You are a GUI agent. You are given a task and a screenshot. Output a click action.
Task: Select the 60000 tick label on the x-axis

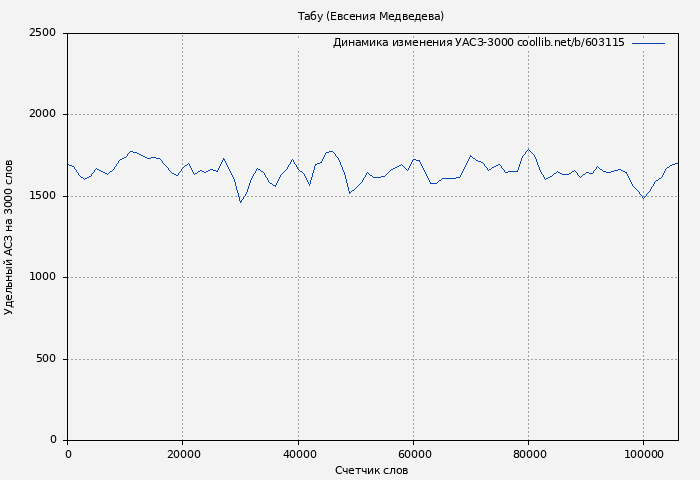pyautogui.click(x=413, y=455)
